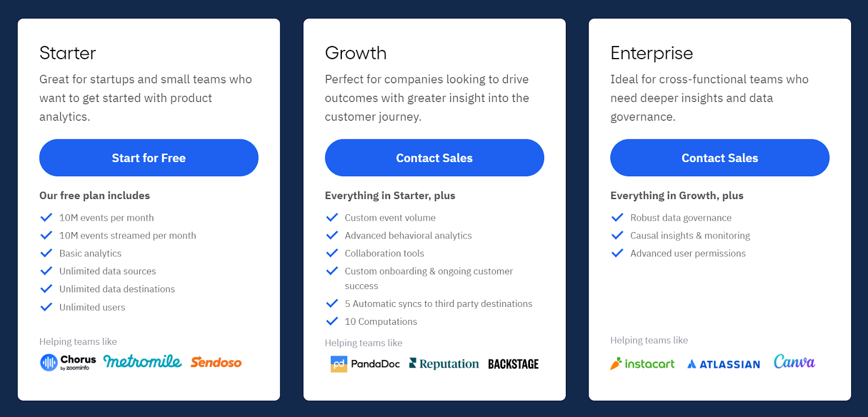Click the Enterprise plan title
Image resolution: width=868 pixels, height=417 pixels.
[x=652, y=53]
